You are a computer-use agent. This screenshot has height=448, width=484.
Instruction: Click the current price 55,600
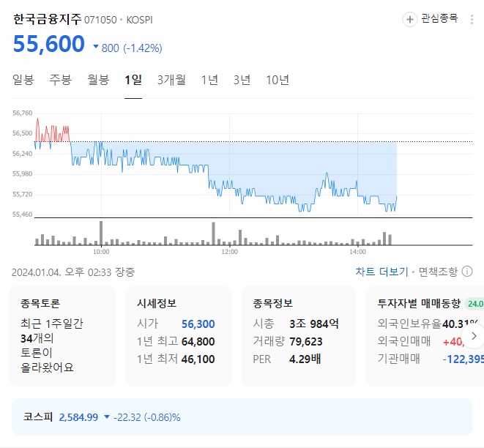49,43
